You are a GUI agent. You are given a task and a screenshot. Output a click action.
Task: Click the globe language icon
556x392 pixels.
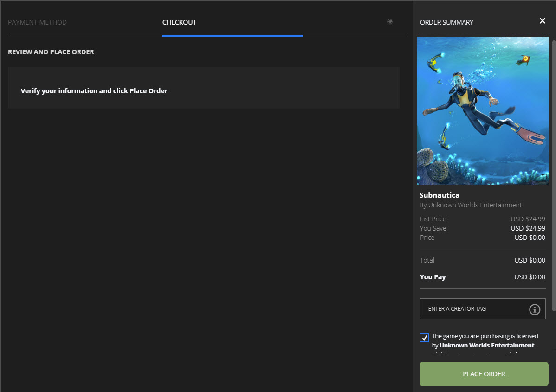tap(390, 22)
